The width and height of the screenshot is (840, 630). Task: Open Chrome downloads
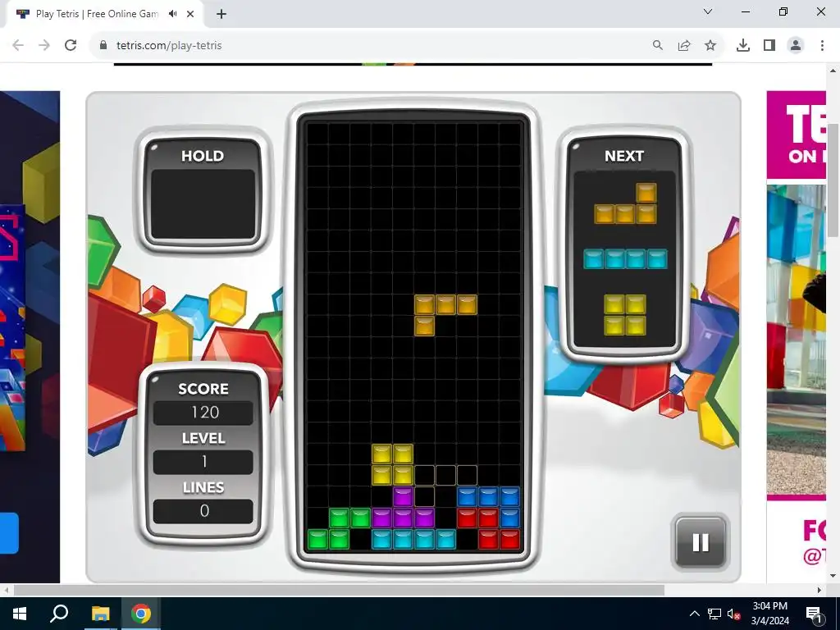[x=743, y=46]
